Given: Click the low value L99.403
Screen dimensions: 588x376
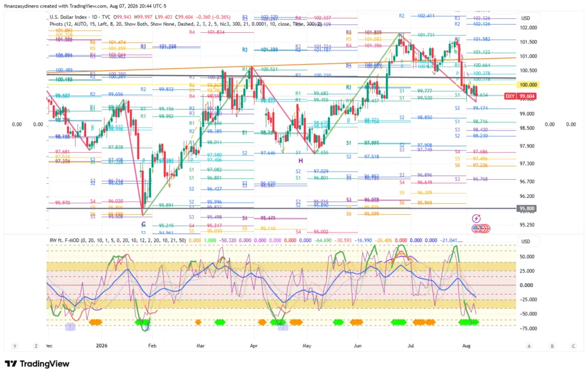Looking at the screenshot, I should coord(164,17).
